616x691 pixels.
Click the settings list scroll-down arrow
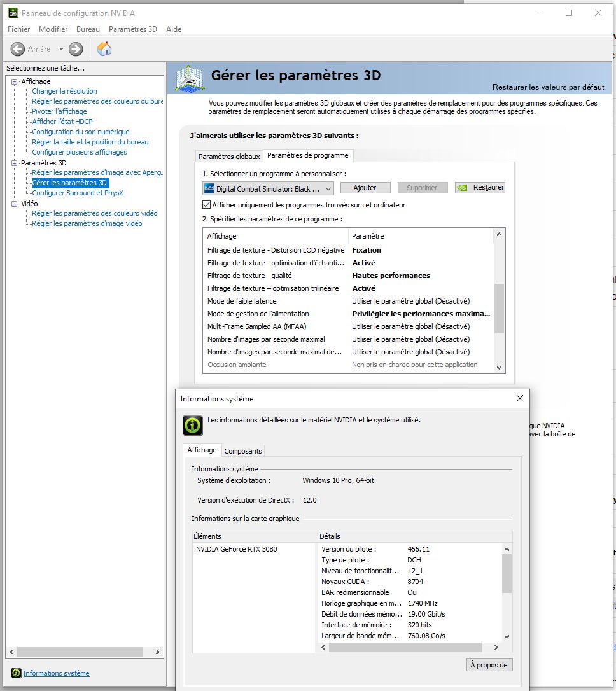tap(499, 368)
